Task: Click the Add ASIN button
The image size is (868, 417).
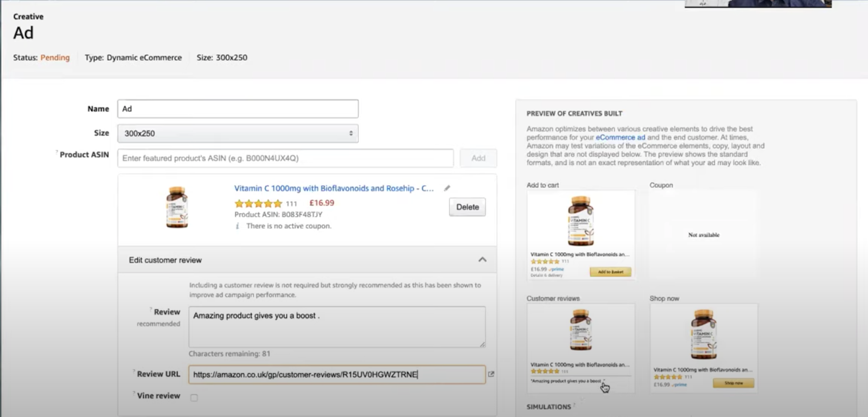Action: [478, 158]
